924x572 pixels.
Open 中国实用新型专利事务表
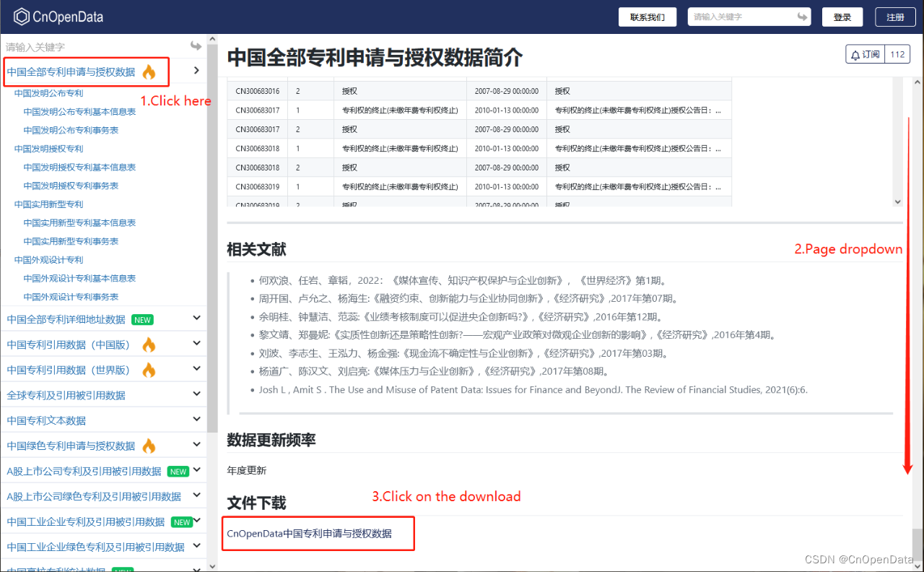(x=71, y=241)
